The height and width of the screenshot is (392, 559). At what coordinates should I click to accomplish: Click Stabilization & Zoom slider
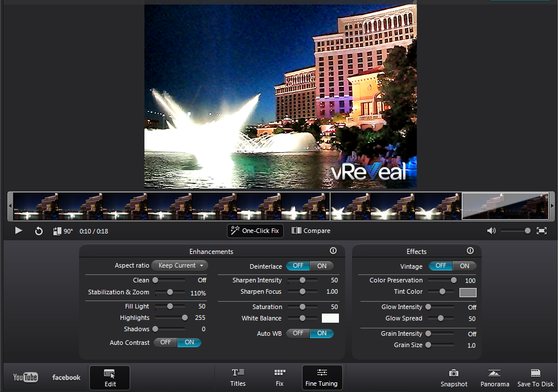pos(169,292)
